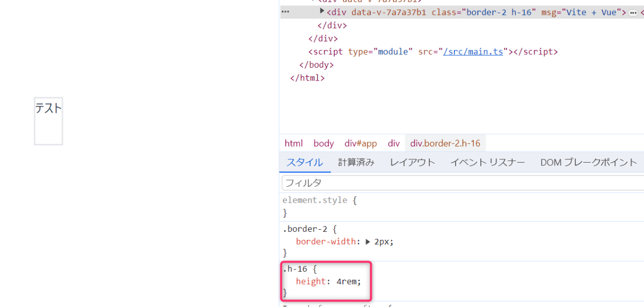
Task: Click the height property name
Action: point(311,281)
